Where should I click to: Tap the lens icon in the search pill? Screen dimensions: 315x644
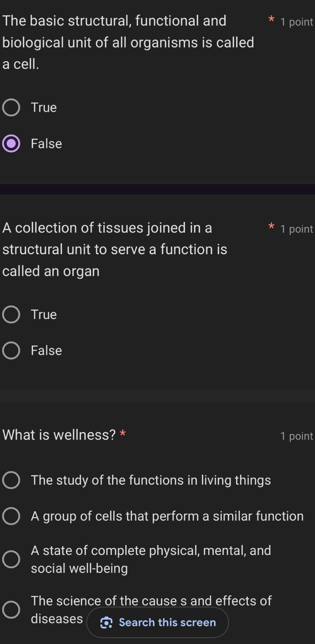pos(106,622)
